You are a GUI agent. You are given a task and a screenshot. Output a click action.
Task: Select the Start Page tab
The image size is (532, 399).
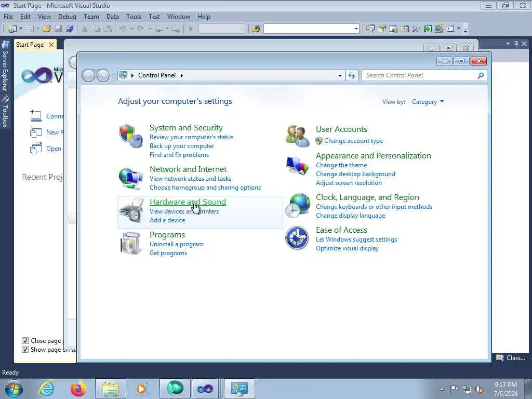click(30, 45)
